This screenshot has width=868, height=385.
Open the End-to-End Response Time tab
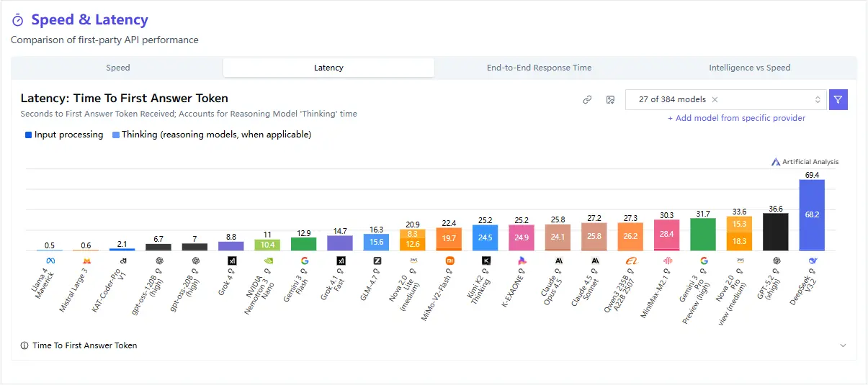[539, 68]
